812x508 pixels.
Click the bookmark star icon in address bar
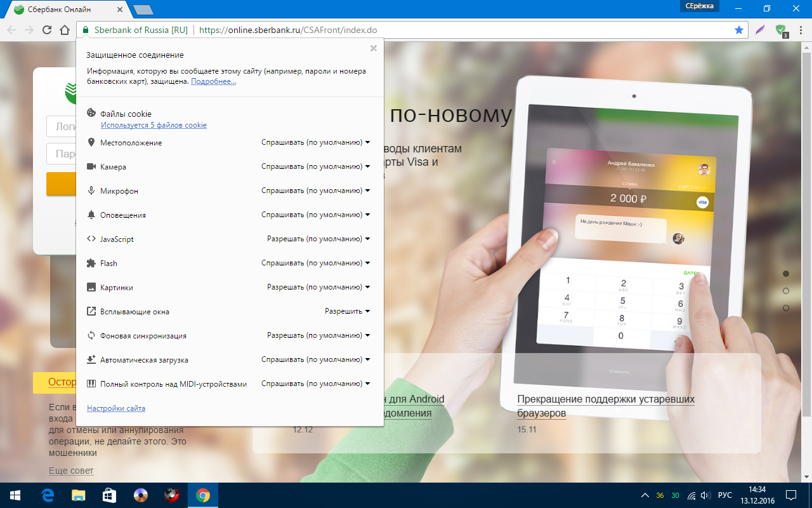click(738, 30)
